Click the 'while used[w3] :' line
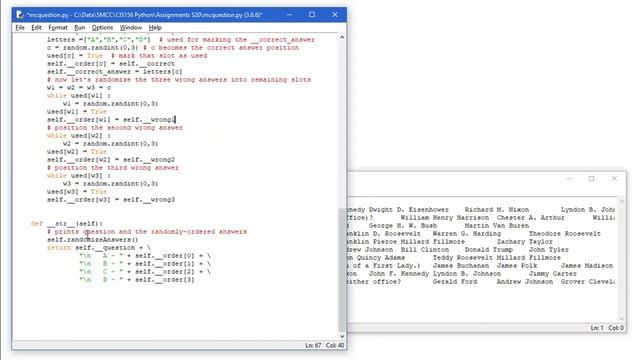Viewport: 640px width, 360px height. point(79,176)
